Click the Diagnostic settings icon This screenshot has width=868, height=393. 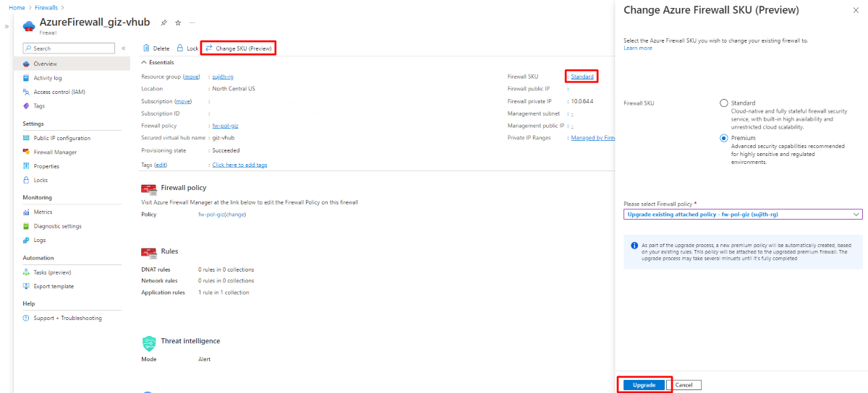click(27, 226)
